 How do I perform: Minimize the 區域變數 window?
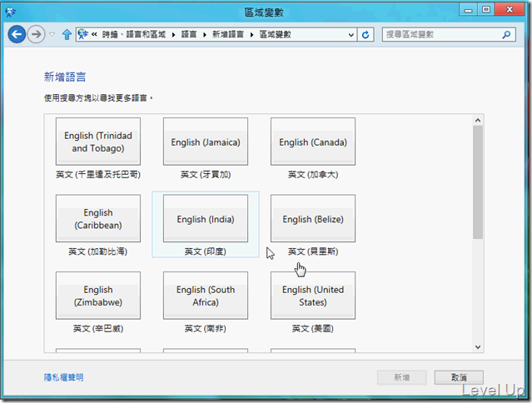469,9
